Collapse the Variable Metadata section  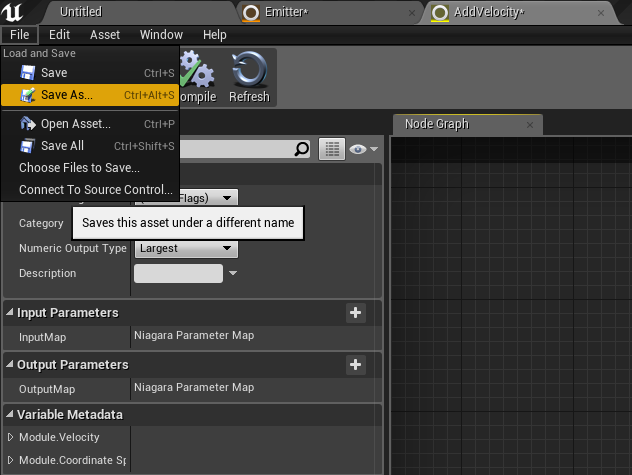point(10,414)
